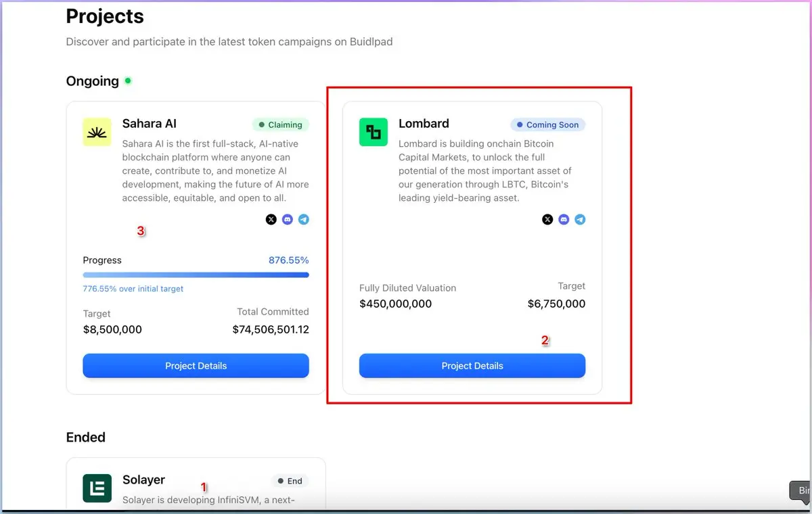Select the Sahara AI project title
The width and height of the screenshot is (812, 514).
[150, 124]
